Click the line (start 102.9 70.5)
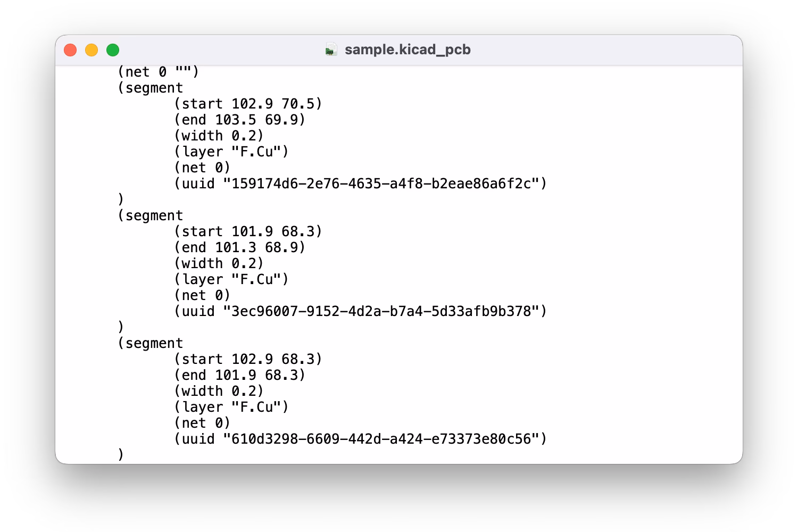Image resolution: width=798 pixels, height=532 pixels. click(248, 104)
